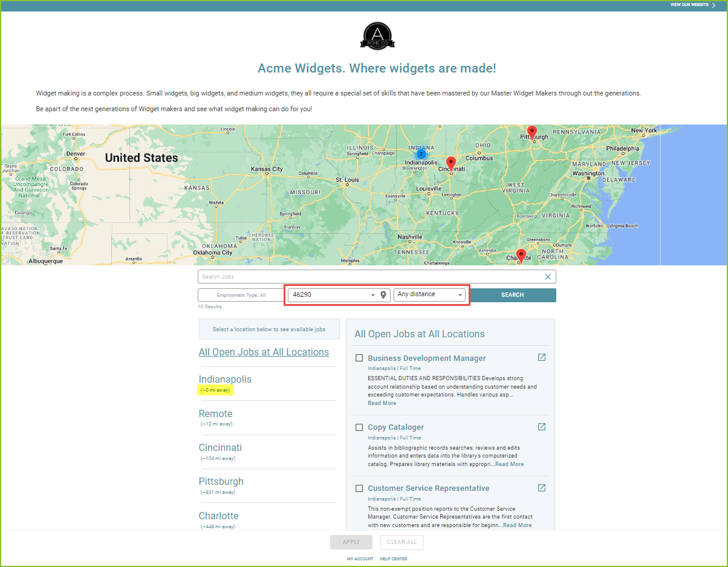The width and height of the screenshot is (728, 567).
Task: Open the VIEW OUR WEBSITE link
Action: (689, 5)
